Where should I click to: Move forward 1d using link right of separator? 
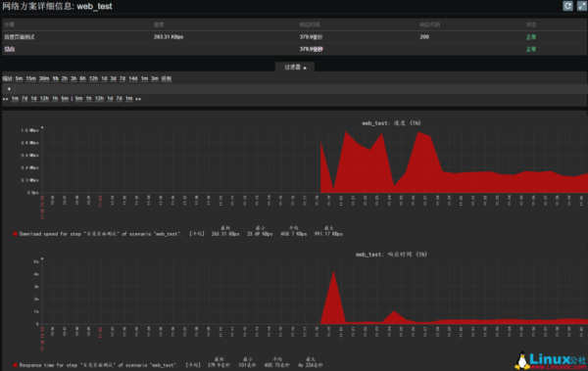[110, 99]
